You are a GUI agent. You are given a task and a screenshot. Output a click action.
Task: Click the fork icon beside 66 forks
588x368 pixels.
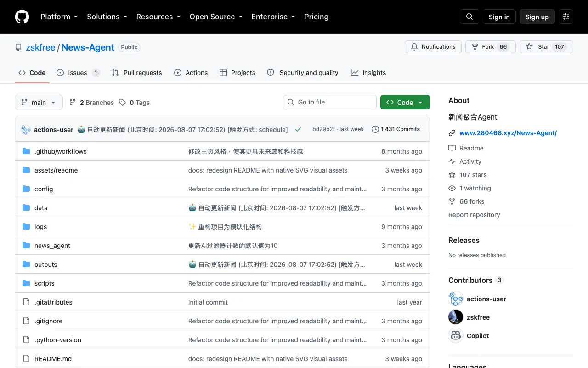452,201
